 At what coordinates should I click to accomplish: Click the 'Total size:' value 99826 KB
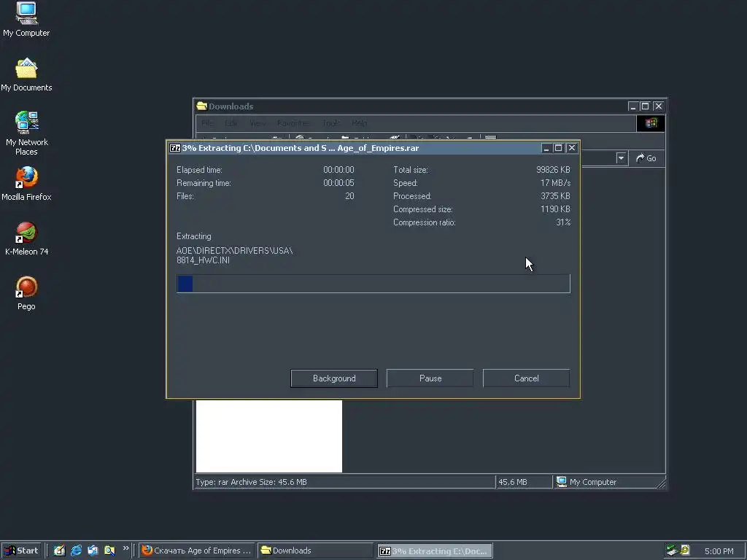[553, 169]
